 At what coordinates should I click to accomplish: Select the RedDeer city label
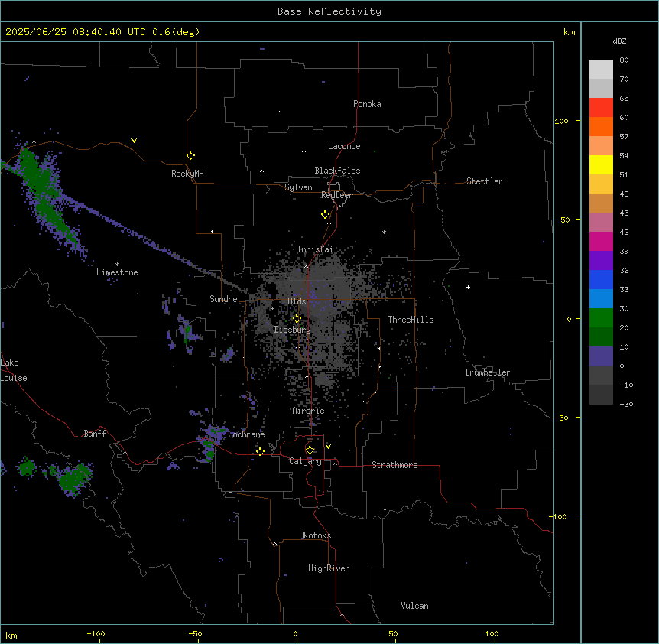click(336, 195)
